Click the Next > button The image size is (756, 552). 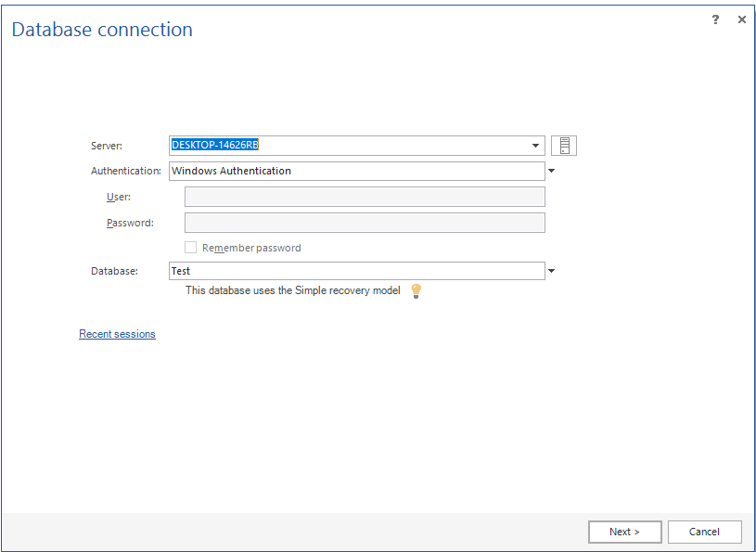[625, 532]
